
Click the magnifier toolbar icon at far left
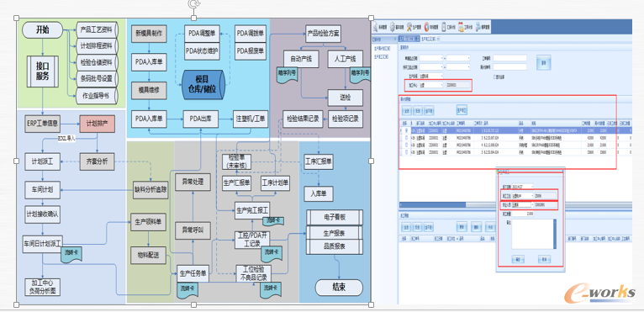coord(375,27)
